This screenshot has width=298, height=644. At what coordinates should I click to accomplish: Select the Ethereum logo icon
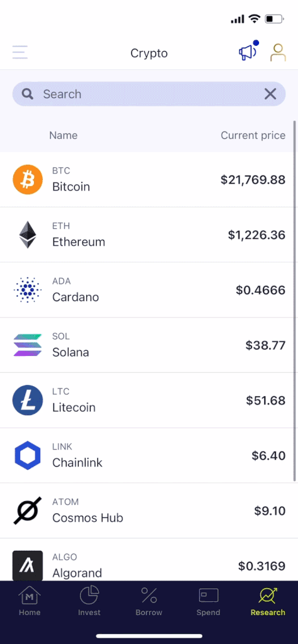28,235
